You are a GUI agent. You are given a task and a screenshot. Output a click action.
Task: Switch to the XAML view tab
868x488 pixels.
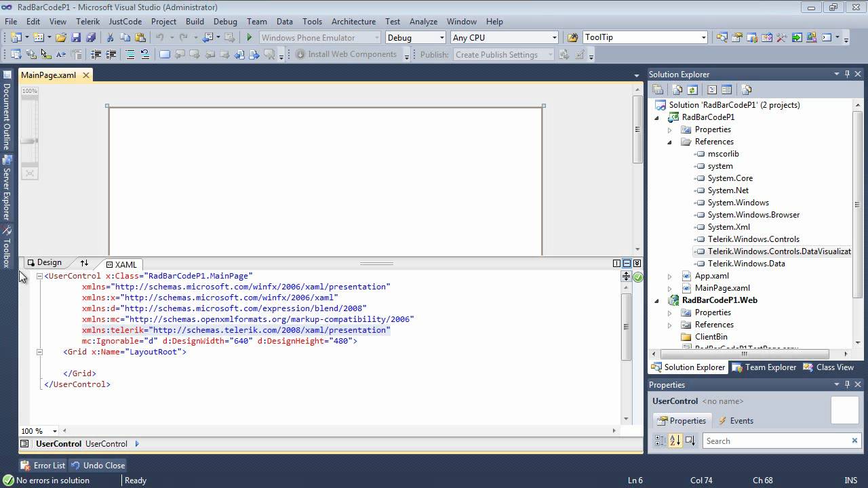pos(121,264)
